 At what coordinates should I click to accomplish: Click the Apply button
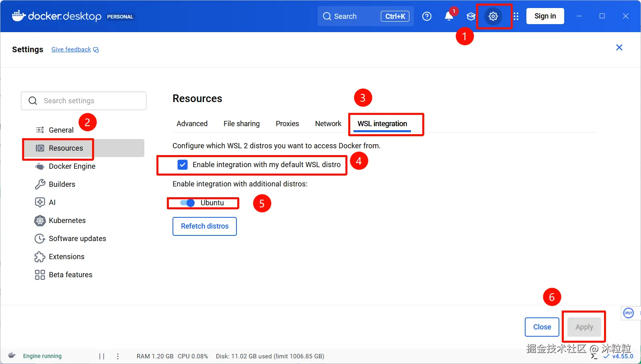coord(584,327)
